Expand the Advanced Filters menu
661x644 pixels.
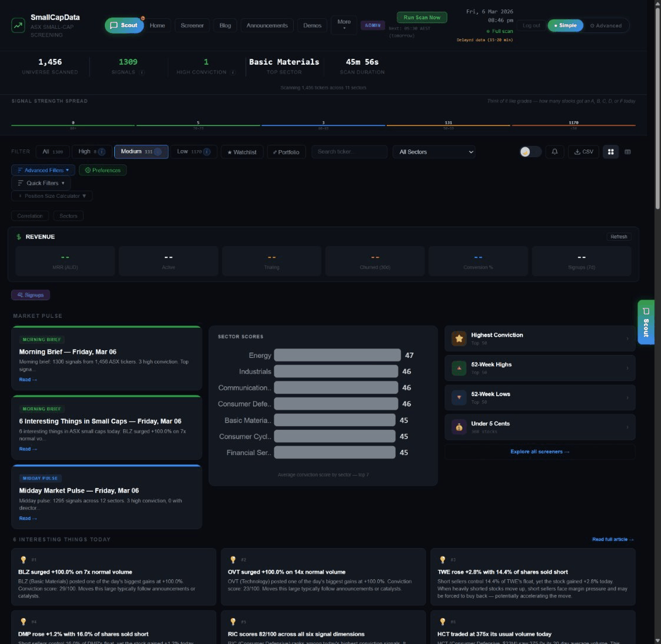44,170
